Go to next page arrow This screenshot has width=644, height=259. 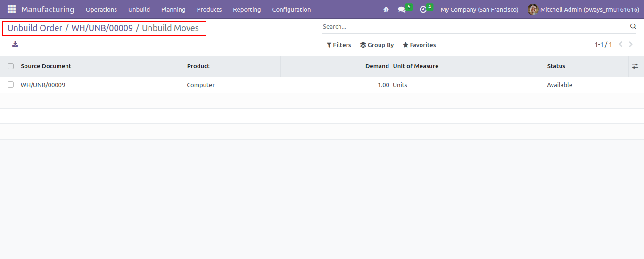(x=631, y=45)
